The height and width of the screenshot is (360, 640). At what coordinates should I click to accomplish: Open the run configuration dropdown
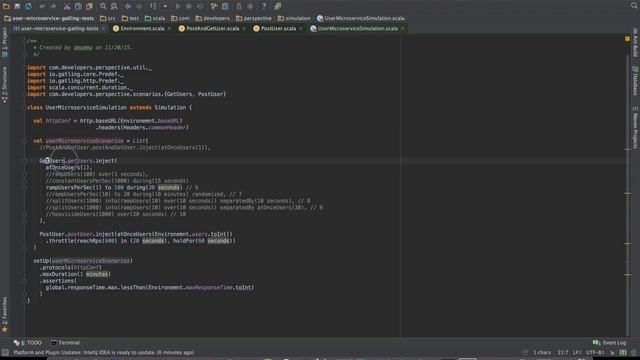165,6
